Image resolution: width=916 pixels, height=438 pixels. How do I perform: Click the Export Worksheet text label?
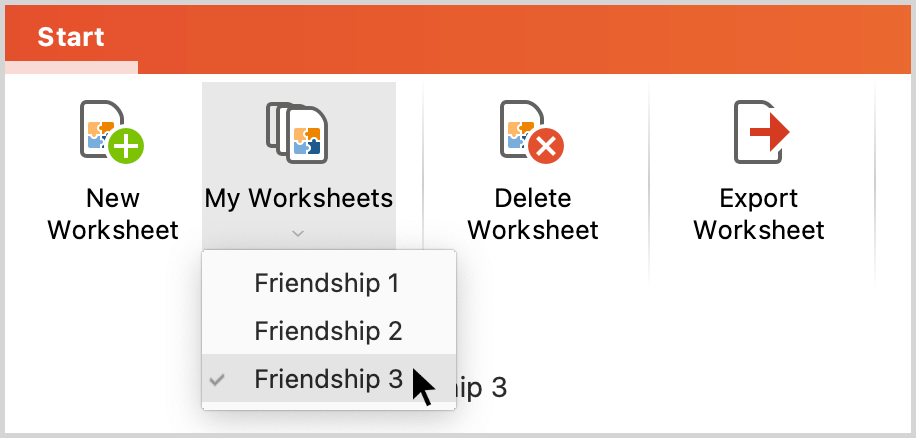[x=759, y=214]
